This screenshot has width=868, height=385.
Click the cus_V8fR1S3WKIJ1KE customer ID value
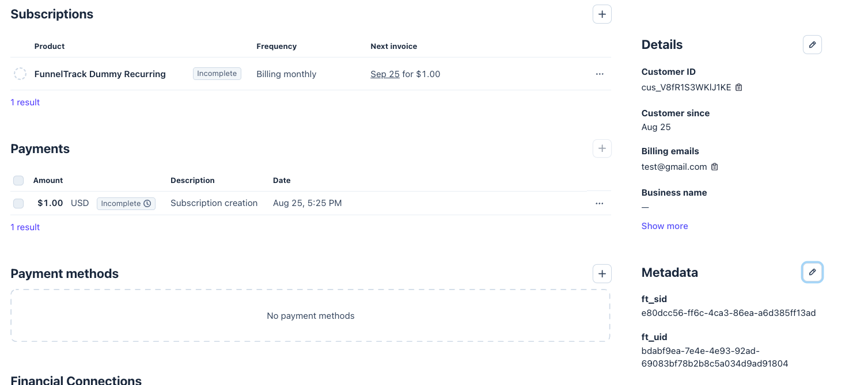[x=687, y=87]
